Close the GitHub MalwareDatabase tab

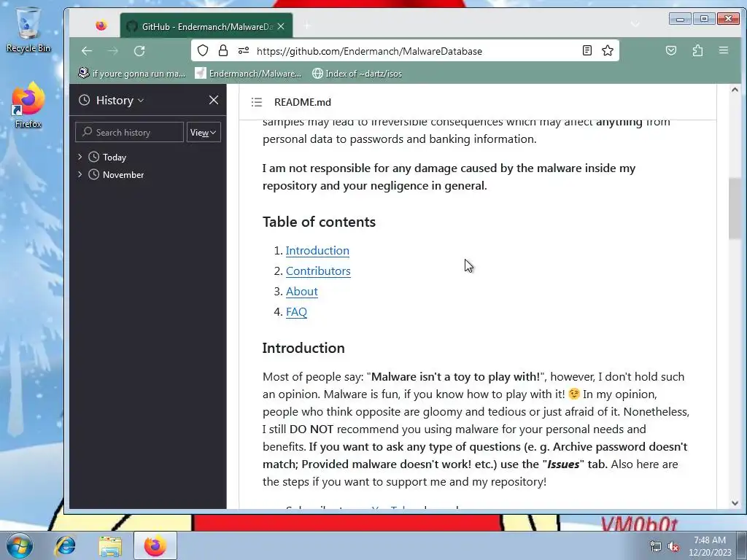(x=281, y=27)
